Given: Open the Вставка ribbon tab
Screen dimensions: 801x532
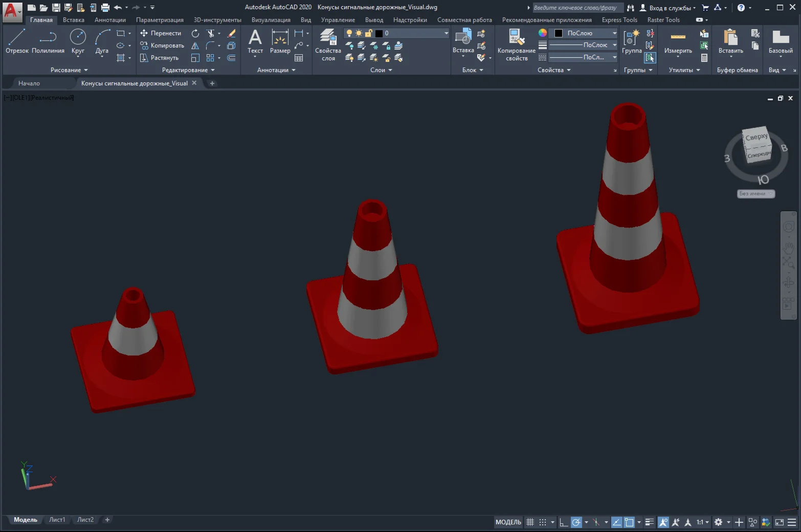Looking at the screenshot, I should pyautogui.click(x=74, y=20).
